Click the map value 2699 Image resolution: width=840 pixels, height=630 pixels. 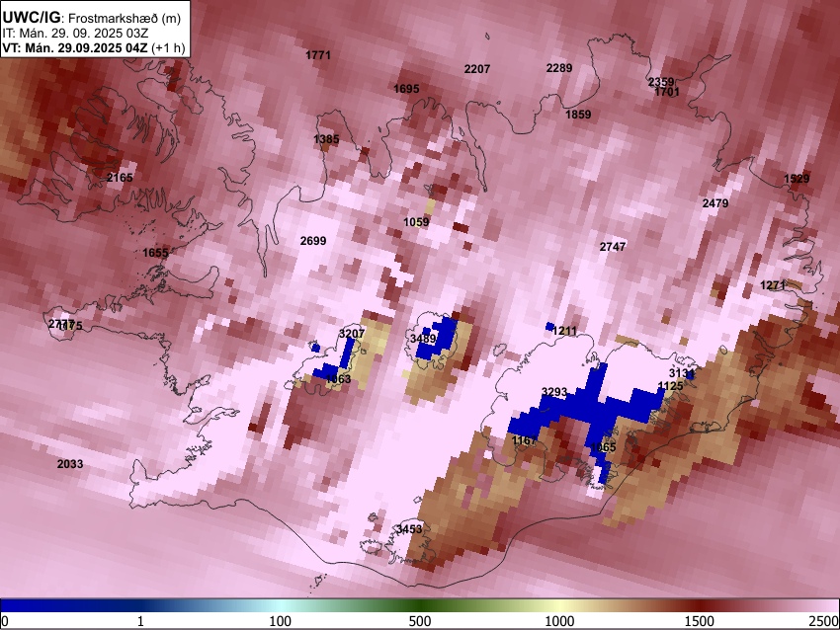[x=313, y=241]
